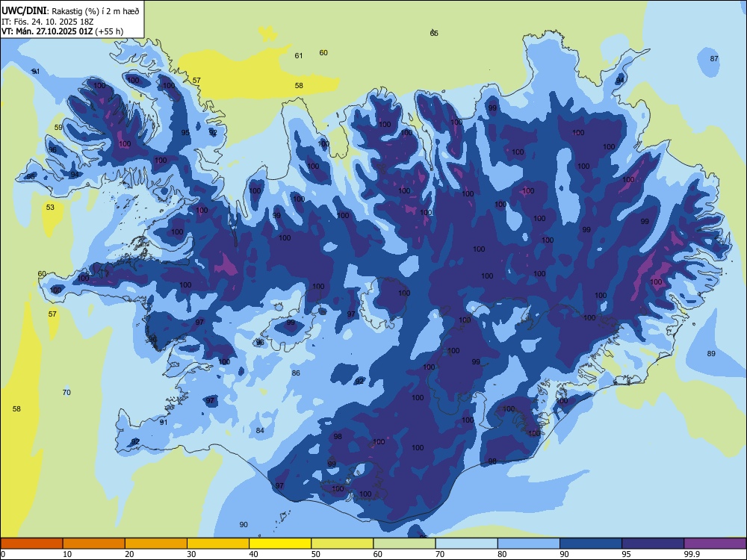Screen dimensions: 747x560
Task: Click the legend tick label '20'
Action: point(129,554)
